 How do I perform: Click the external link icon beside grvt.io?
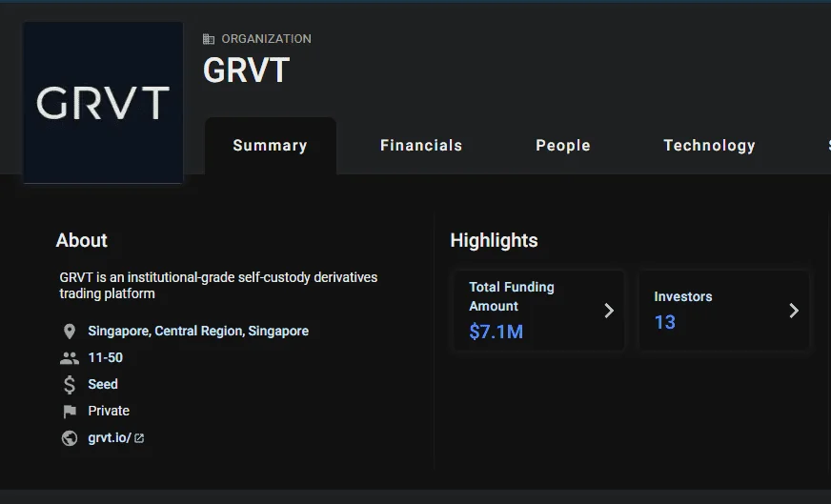pos(139,438)
